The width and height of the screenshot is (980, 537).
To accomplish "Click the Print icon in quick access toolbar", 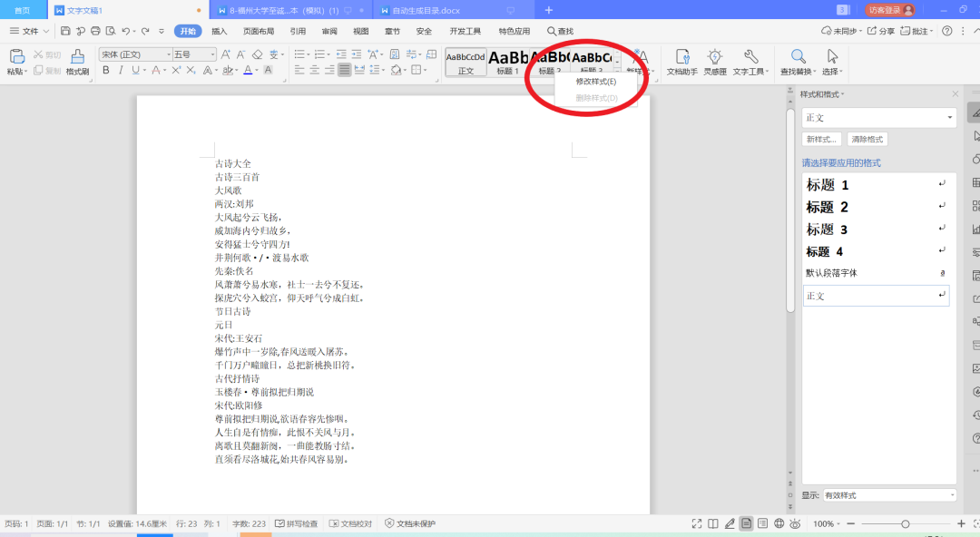I will [95, 31].
